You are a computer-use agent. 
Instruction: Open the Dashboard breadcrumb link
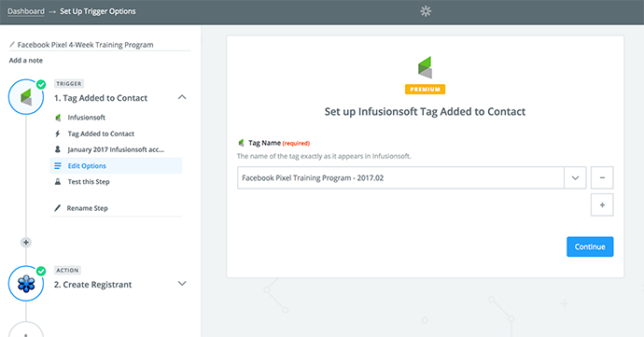(26, 11)
